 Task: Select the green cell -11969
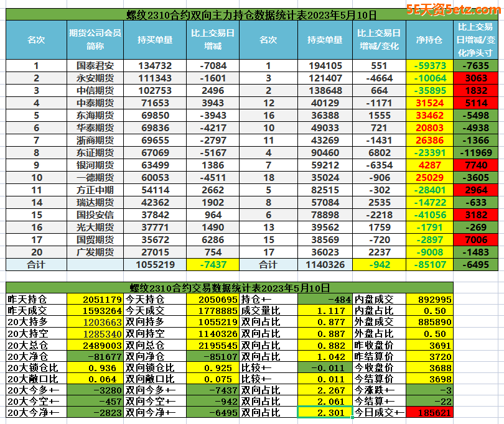(476, 152)
